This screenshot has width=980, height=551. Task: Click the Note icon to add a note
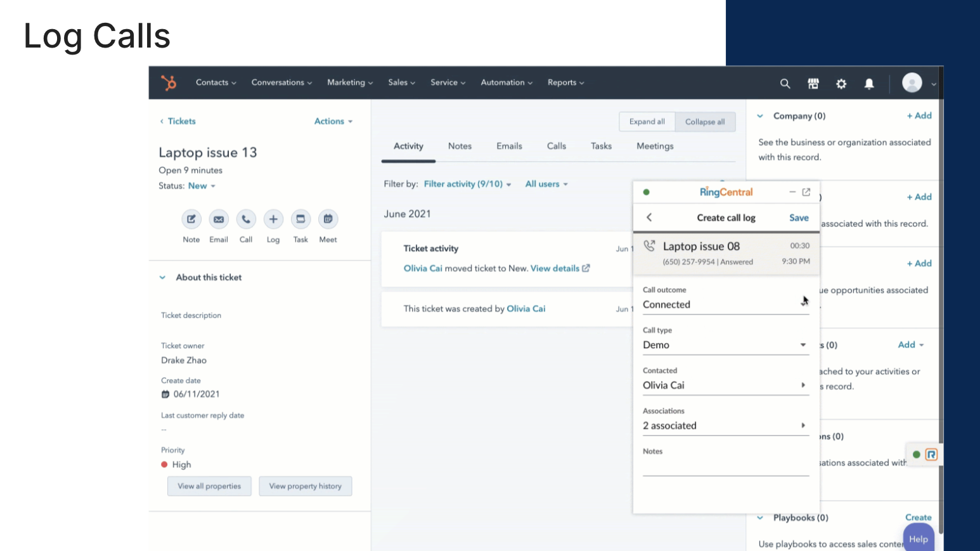pyautogui.click(x=191, y=219)
